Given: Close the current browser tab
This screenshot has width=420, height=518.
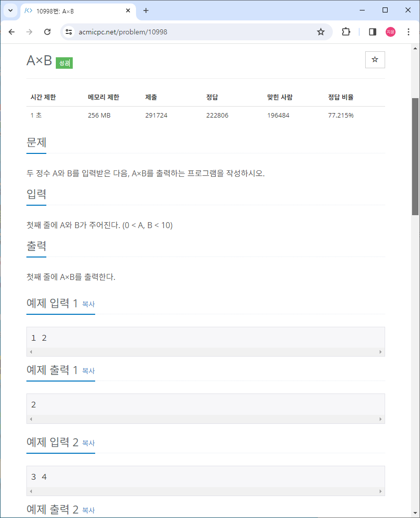Looking at the screenshot, I should pyautogui.click(x=128, y=10).
